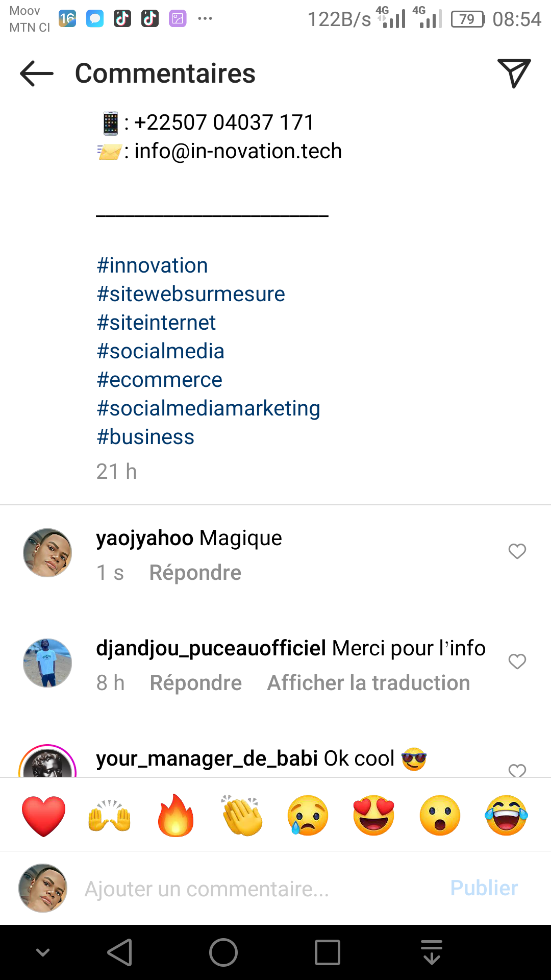Insert the crying face emoji

coord(308,815)
